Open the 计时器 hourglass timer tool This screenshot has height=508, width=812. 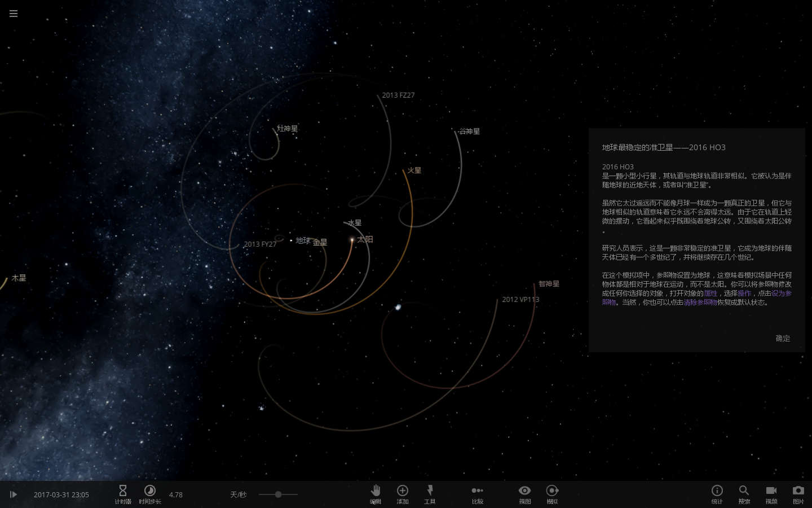coord(123,494)
